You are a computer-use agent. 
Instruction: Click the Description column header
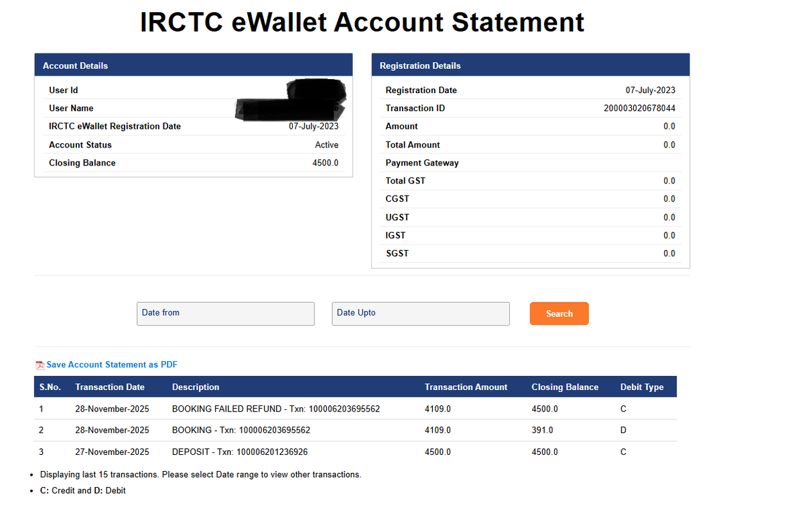(x=196, y=387)
